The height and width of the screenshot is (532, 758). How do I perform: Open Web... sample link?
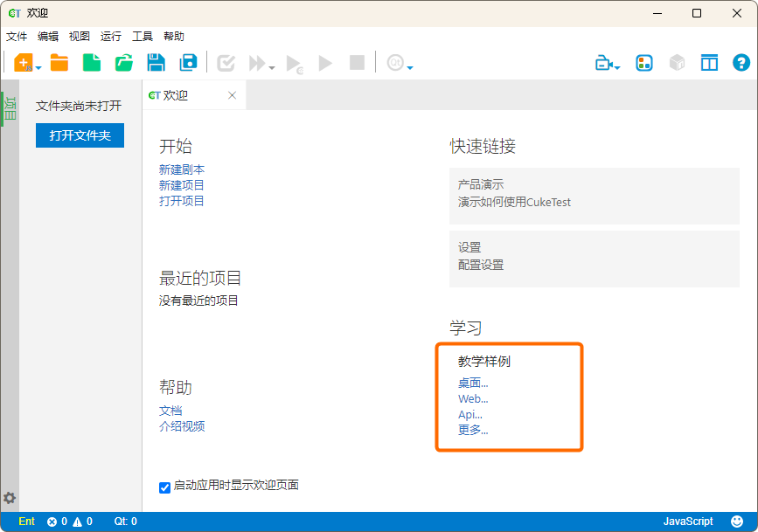tap(473, 398)
